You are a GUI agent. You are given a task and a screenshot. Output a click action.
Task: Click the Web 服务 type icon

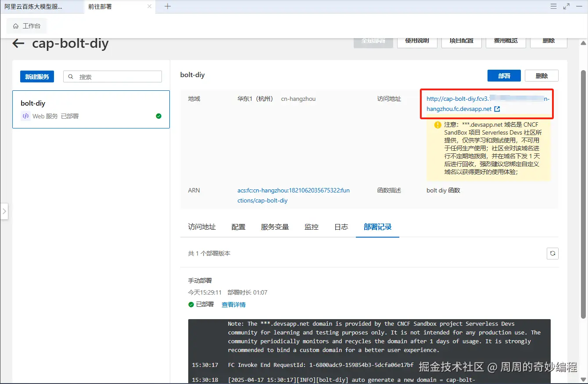[25, 116]
